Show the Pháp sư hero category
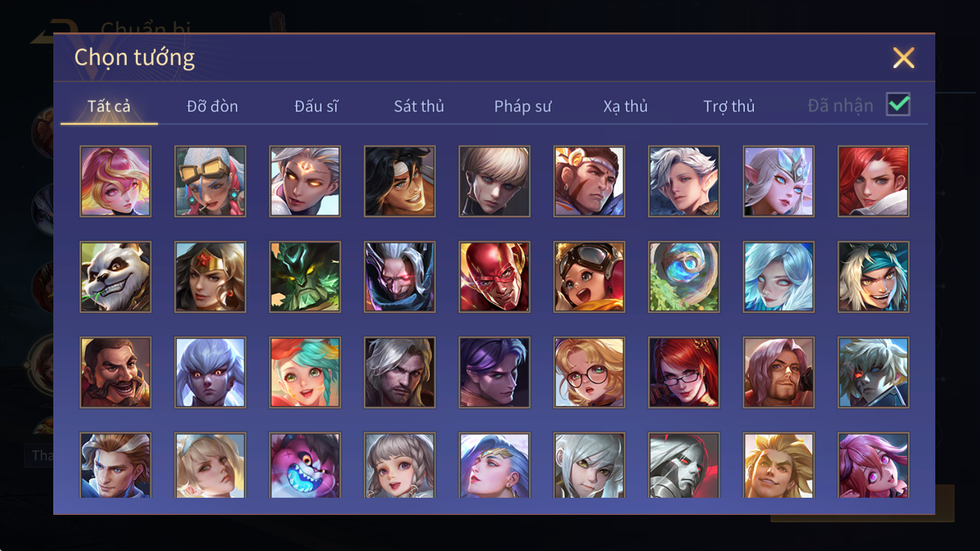980x551 pixels. click(x=522, y=106)
